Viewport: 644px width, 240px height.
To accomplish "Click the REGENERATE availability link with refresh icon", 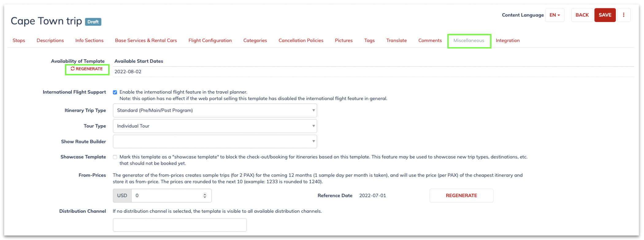I will [87, 69].
